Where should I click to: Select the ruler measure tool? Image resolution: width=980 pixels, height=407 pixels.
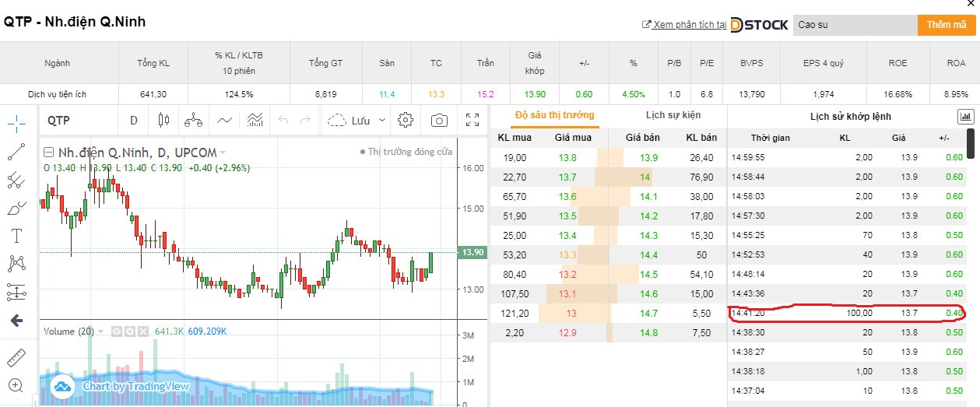click(x=16, y=358)
